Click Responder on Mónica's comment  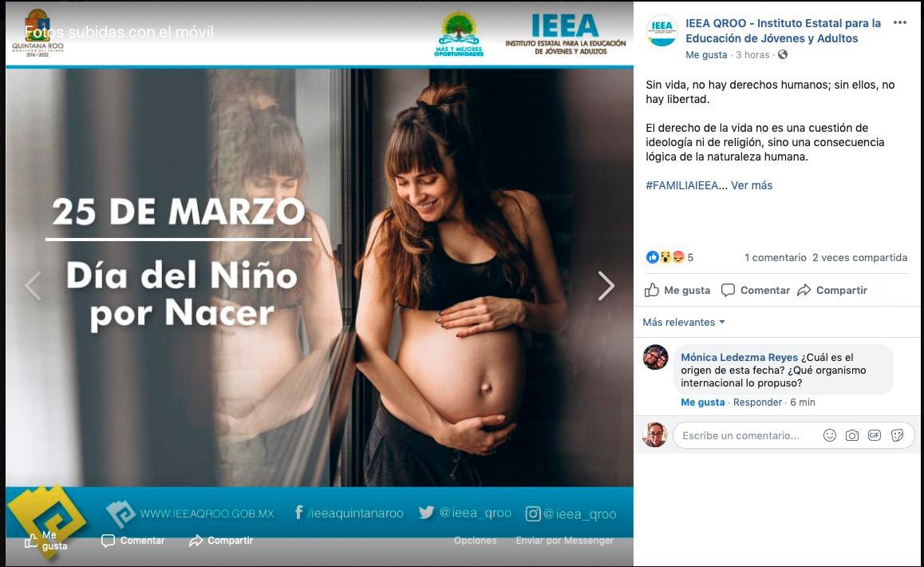[x=757, y=402]
